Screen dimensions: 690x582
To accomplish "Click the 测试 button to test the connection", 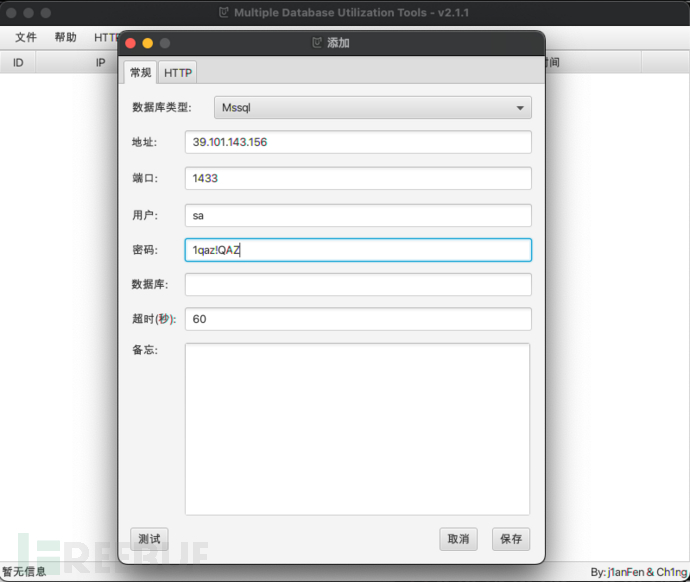I will click(x=149, y=538).
